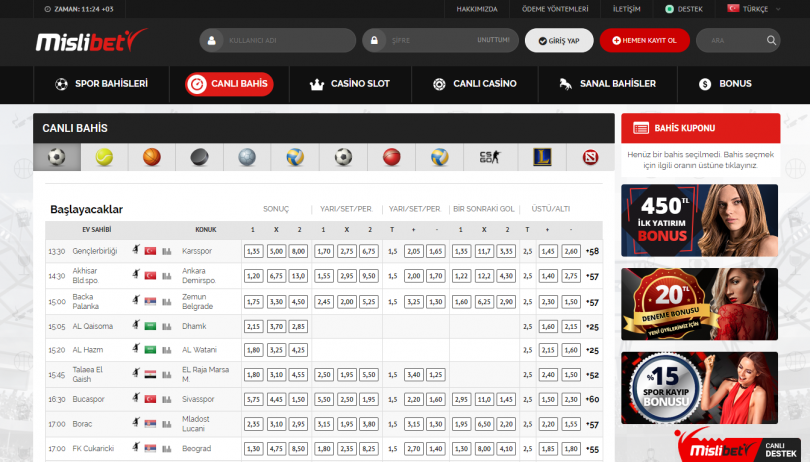Screen dimensions: 810x462
Task: Expand +52 markets for Talaea El Gaish
Action: click(592, 375)
